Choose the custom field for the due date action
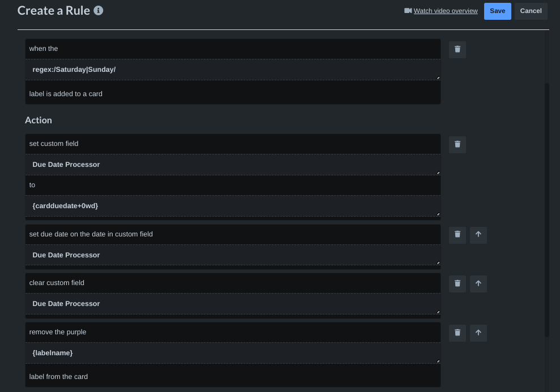The width and height of the screenshot is (560, 392). click(233, 255)
